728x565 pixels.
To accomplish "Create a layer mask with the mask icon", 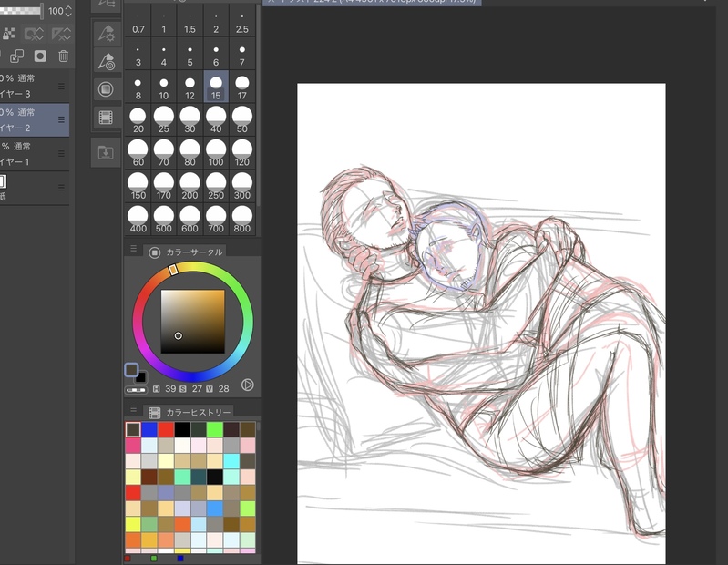I will 40,56.
